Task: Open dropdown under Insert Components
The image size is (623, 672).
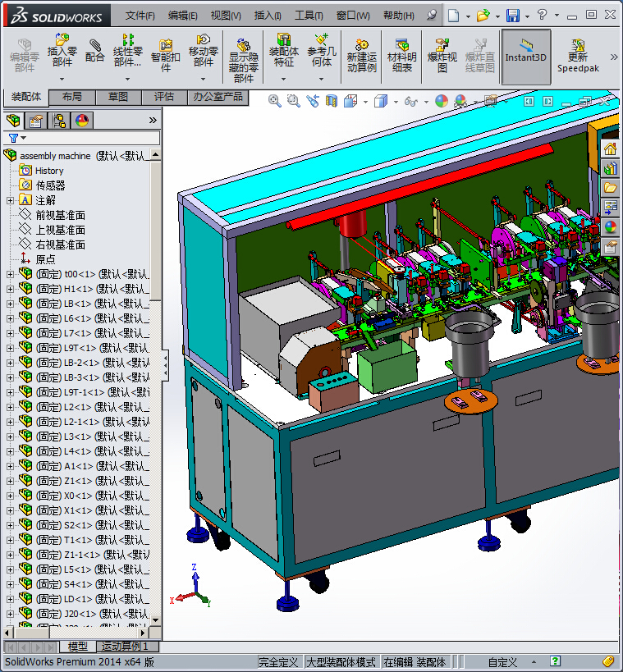Action: point(62,79)
